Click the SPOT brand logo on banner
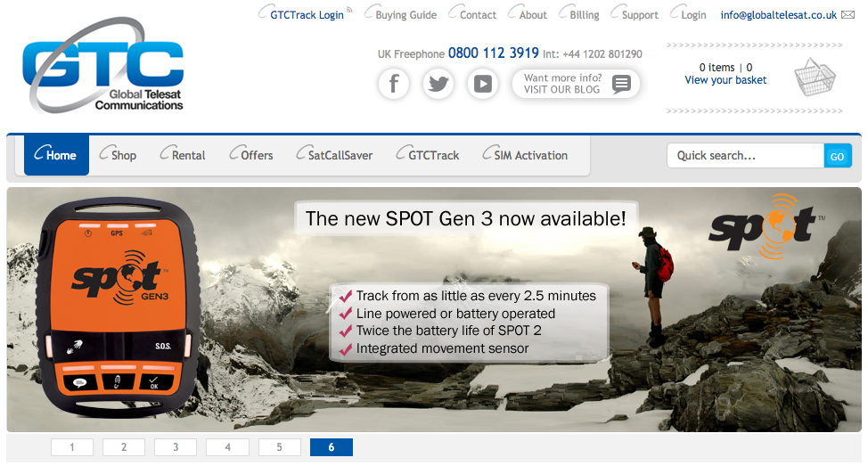 765,227
